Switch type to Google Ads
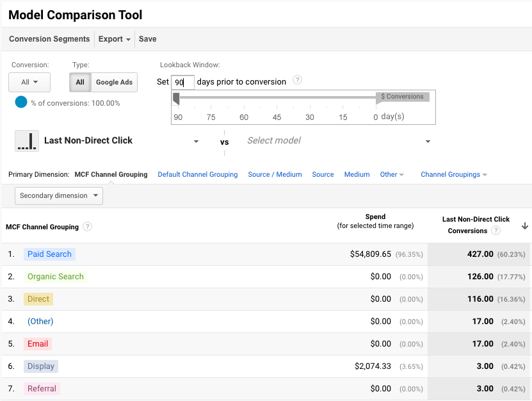Screen dimensions: 532x401 pos(114,82)
